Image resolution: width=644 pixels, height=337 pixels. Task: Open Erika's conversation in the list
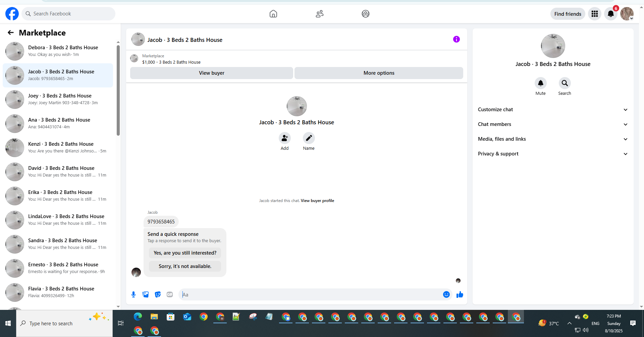pos(58,196)
